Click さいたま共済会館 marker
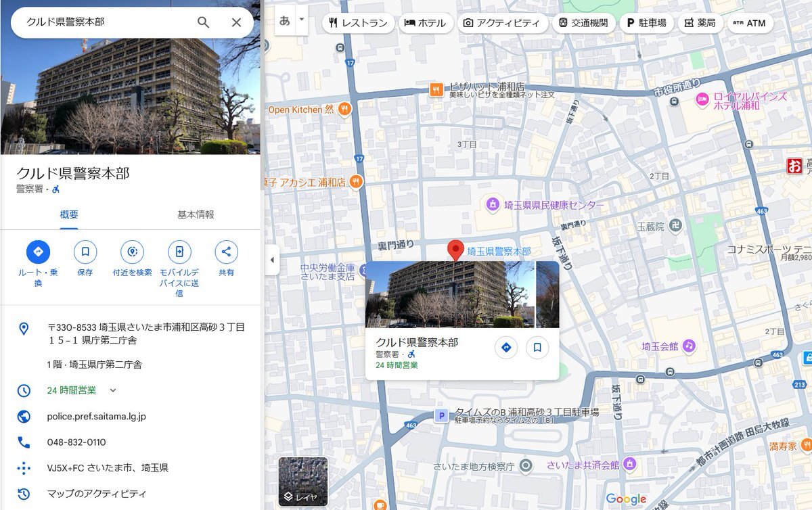This screenshot has width=812, height=510. (x=630, y=465)
